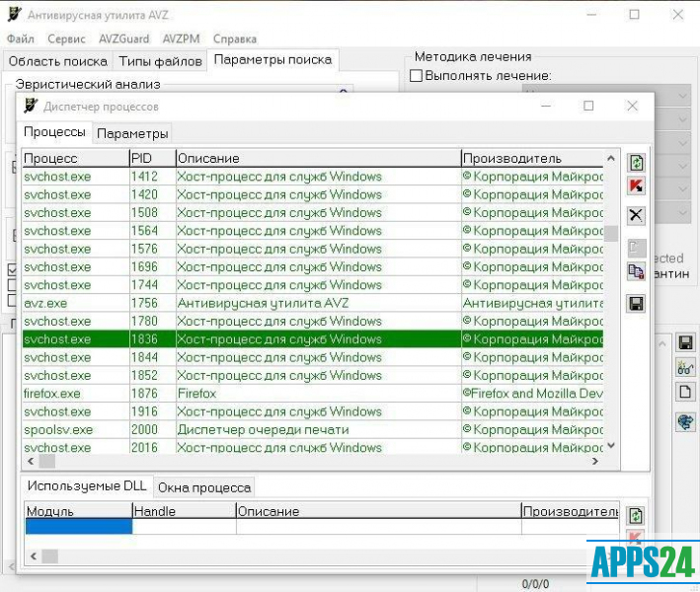Select svchost.exe with PID 1564
The height and width of the screenshot is (592, 700).
(x=313, y=231)
